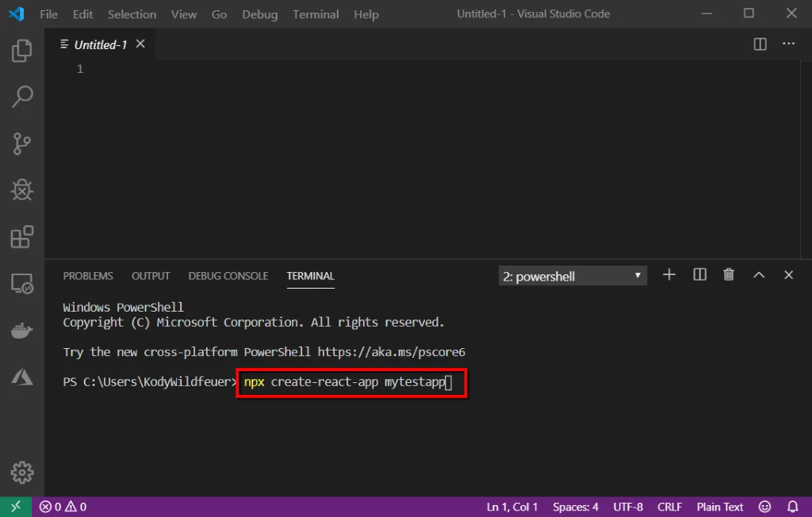Show errors count in status bar
Screen dimensions: 812x517
coord(50,506)
